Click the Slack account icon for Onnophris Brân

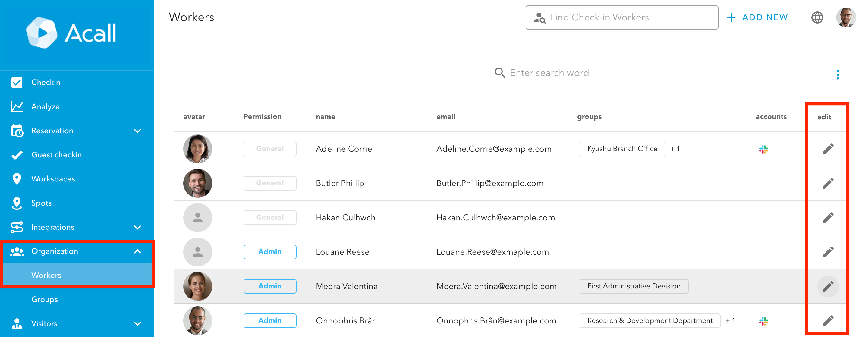tap(763, 321)
